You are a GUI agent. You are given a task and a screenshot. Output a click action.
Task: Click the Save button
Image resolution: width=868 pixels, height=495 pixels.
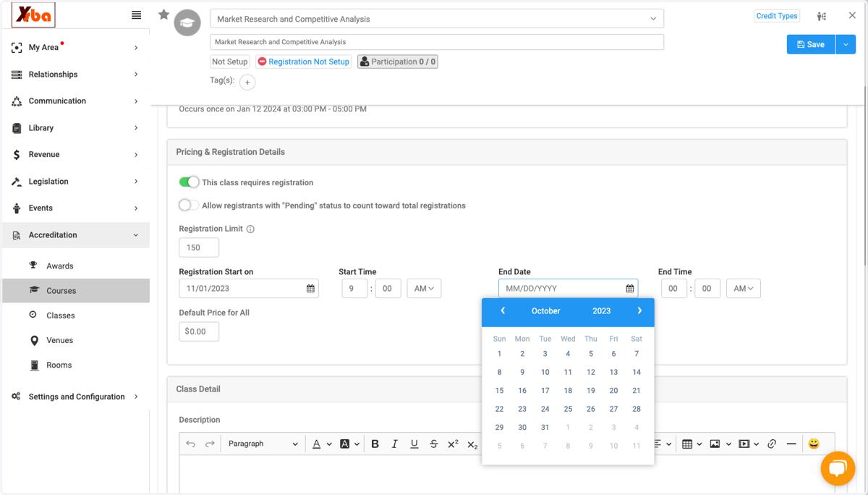(x=811, y=44)
